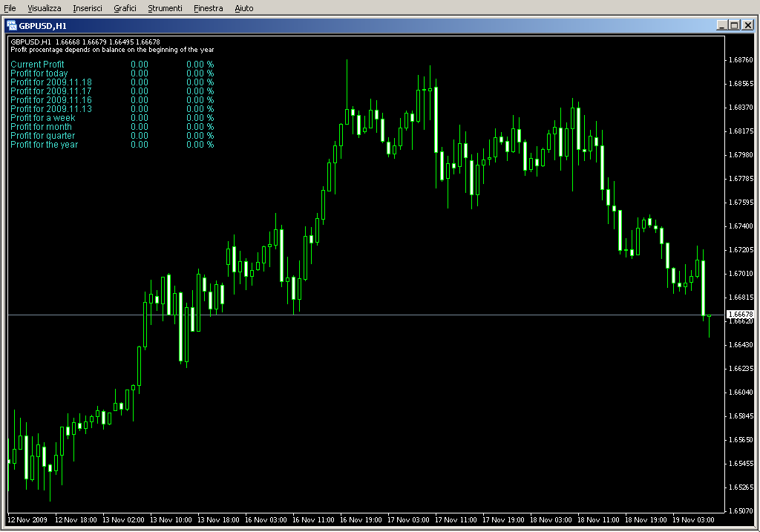Click the '16 Nov 19:00' time axis label
Screen dimensions: 760x532
pyautogui.click(x=361, y=520)
